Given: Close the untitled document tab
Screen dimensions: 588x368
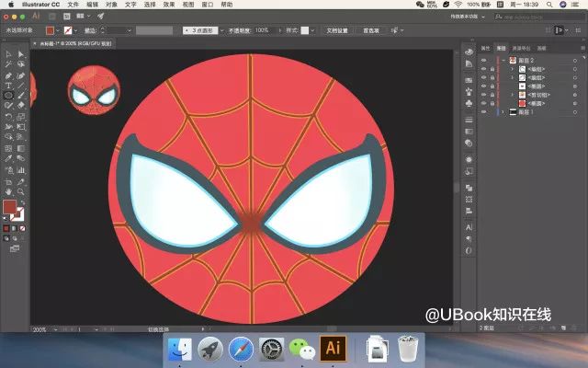Looking at the screenshot, I should pyautogui.click(x=35, y=43).
